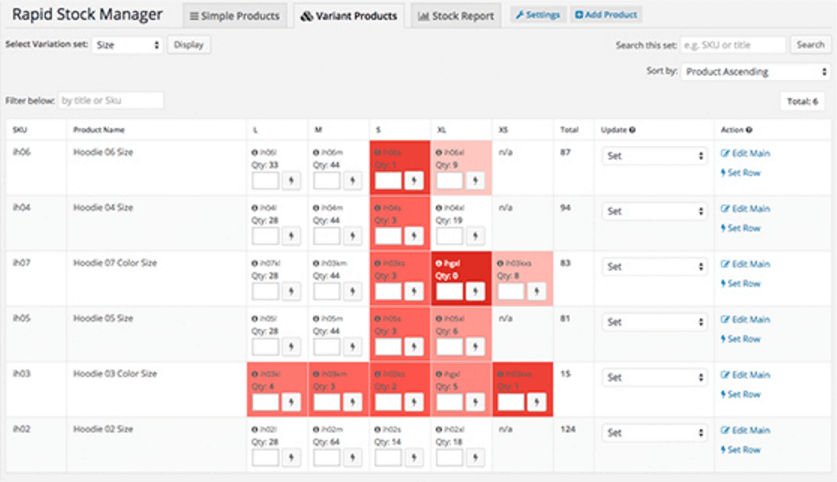Click lightning icon for Hoodie 05 size S

coord(413,347)
